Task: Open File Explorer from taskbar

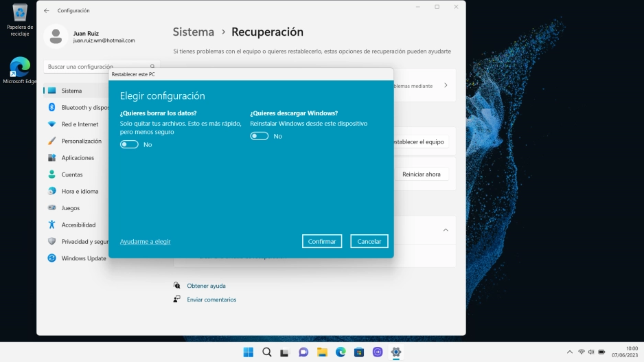Action: click(x=322, y=352)
